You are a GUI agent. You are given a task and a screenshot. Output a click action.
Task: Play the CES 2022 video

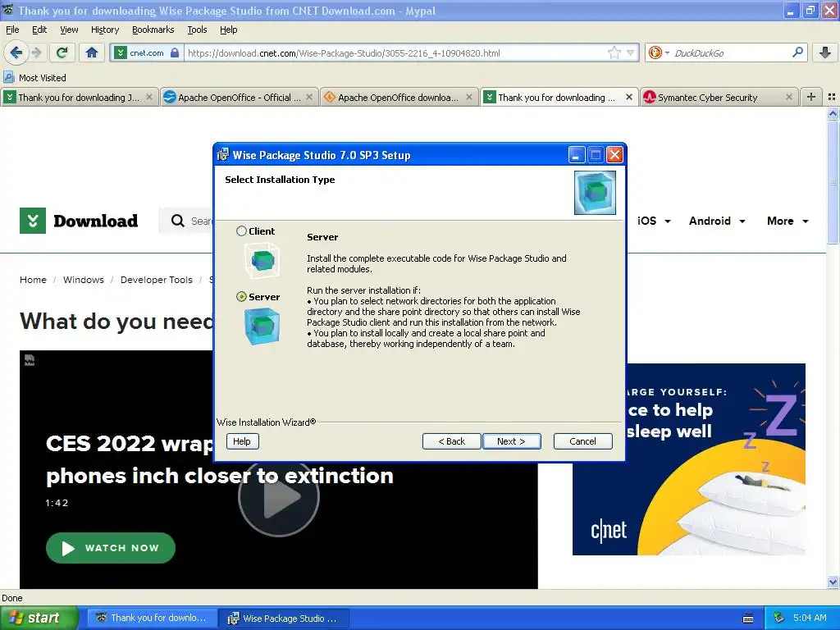pyautogui.click(x=279, y=498)
